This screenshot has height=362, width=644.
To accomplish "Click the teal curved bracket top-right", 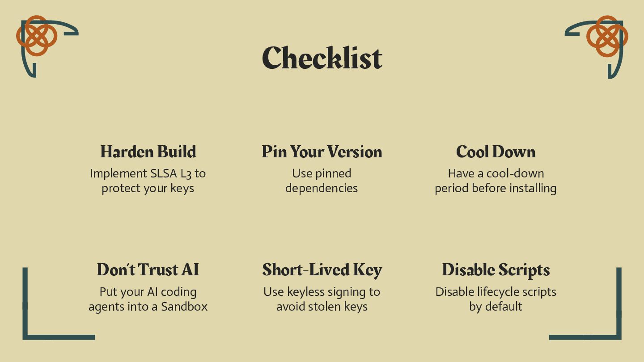I will (x=594, y=49).
